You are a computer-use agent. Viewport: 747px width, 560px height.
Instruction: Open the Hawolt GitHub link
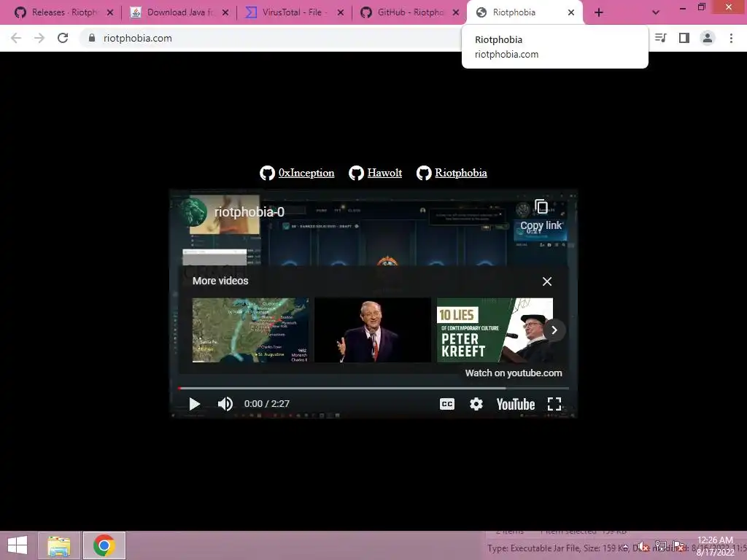384,173
